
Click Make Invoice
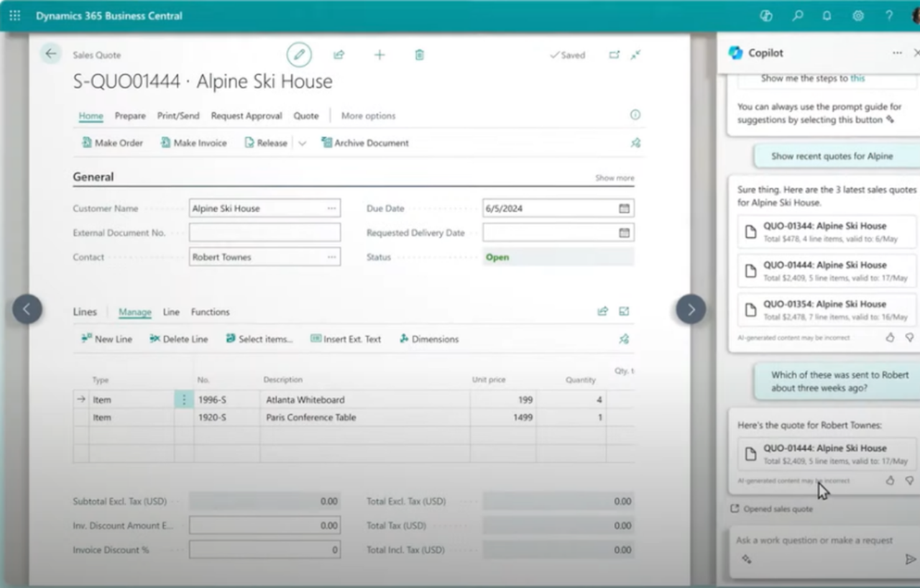(193, 143)
